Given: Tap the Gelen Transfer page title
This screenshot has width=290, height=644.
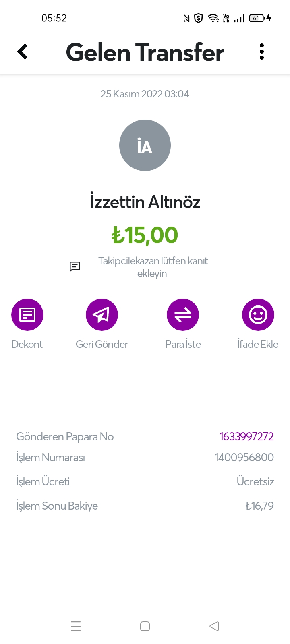Looking at the screenshot, I should coord(145,53).
